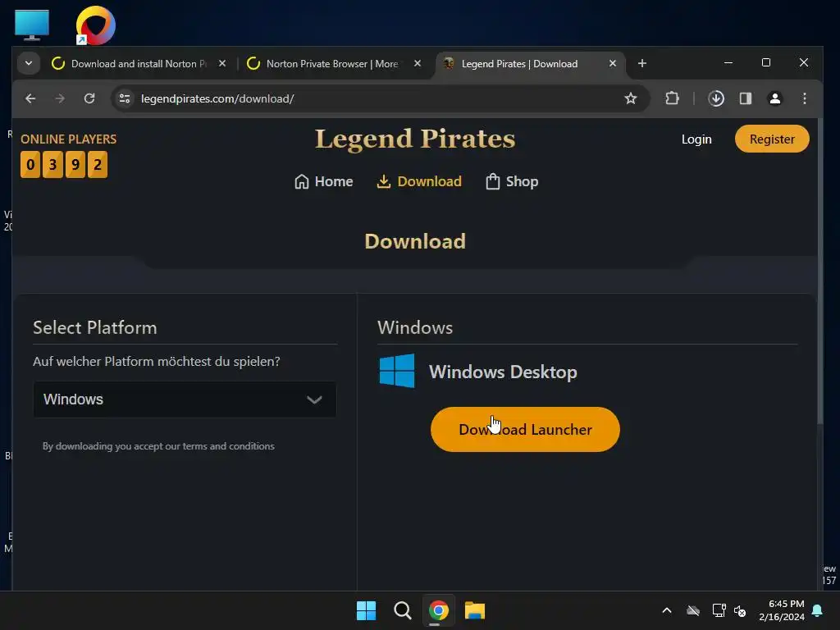Click the Select Platform heading
840x630 pixels.
95,327
